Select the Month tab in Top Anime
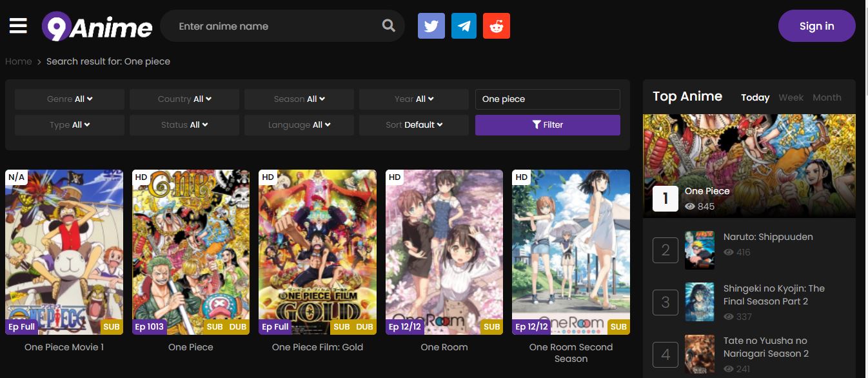This screenshot has width=868, height=378. 827,97
